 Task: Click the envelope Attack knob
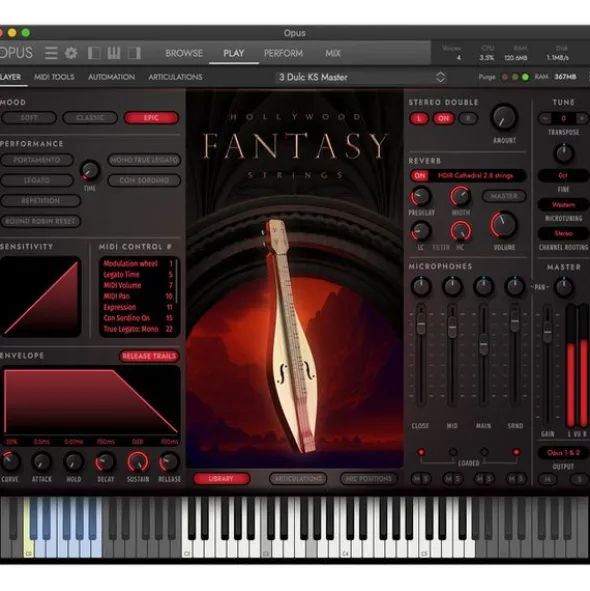tap(41, 461)
